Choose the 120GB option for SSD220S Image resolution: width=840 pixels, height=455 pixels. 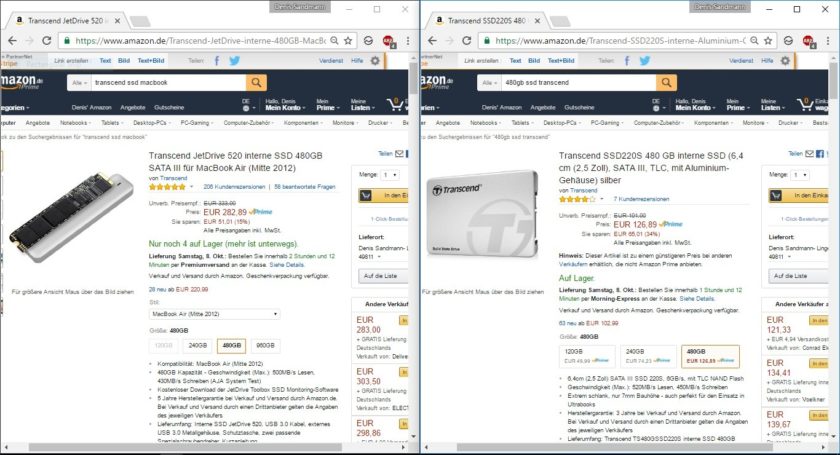587,356
